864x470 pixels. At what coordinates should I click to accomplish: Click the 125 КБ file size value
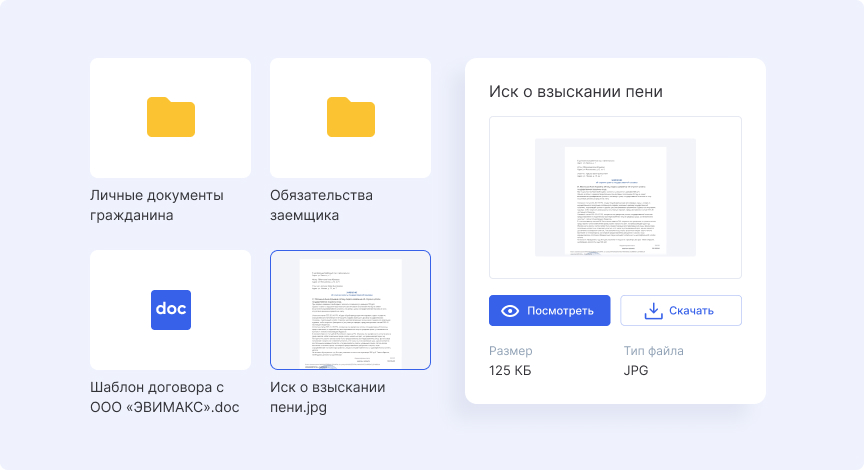[x=510, y=372]
